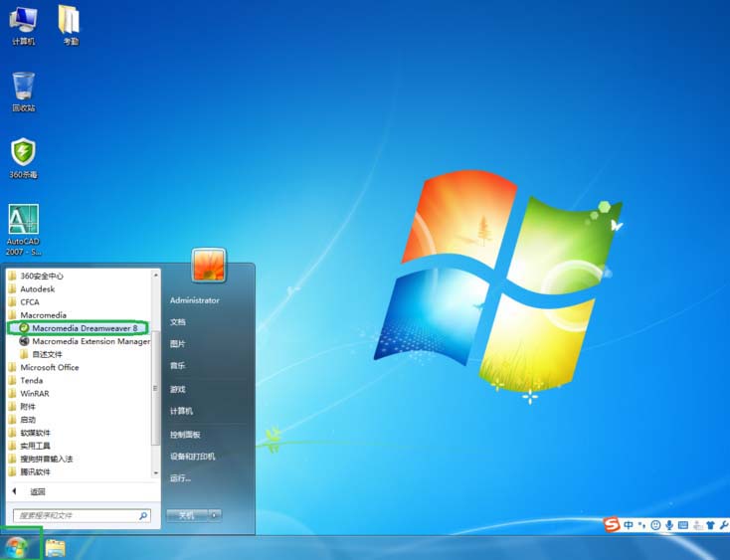The image size is (730, 560).
Task: Expand the WinRAR folder
Action: [29, 393]
